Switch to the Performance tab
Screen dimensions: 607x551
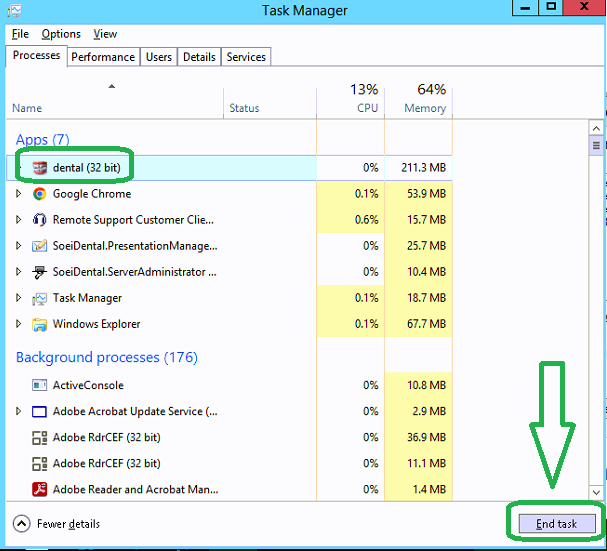(103, 57)
